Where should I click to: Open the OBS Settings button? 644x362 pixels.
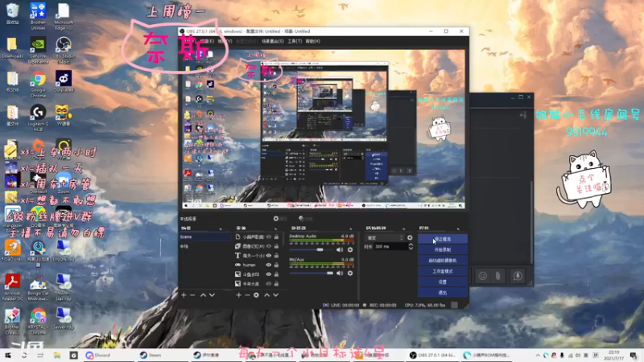point(442,282)
